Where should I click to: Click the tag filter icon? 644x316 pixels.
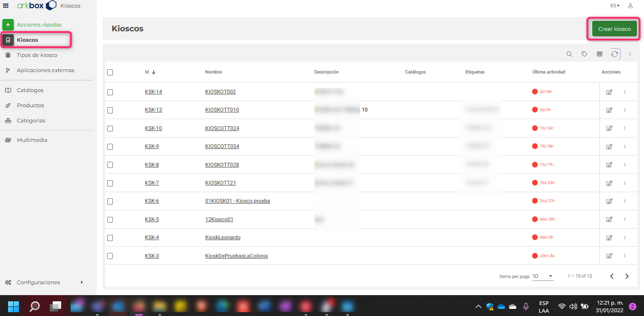tap(584, 54)
